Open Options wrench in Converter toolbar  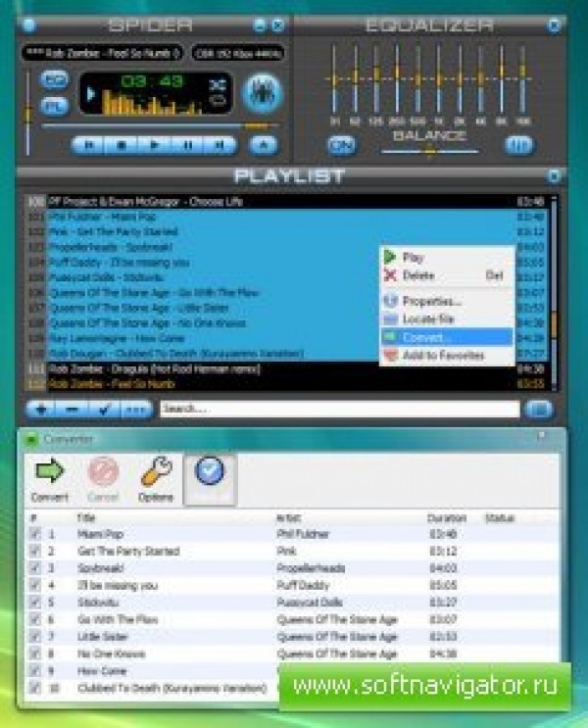[x=156, y=480]
